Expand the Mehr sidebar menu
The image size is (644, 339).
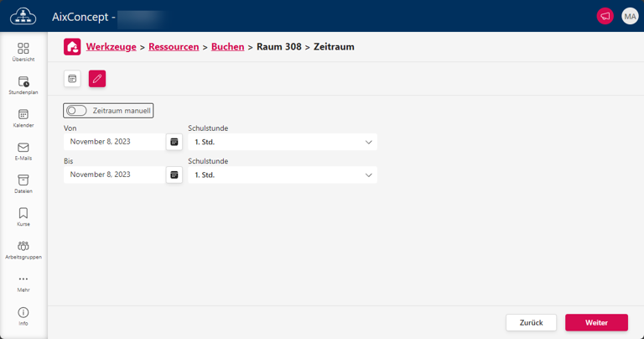pos(23,283)
